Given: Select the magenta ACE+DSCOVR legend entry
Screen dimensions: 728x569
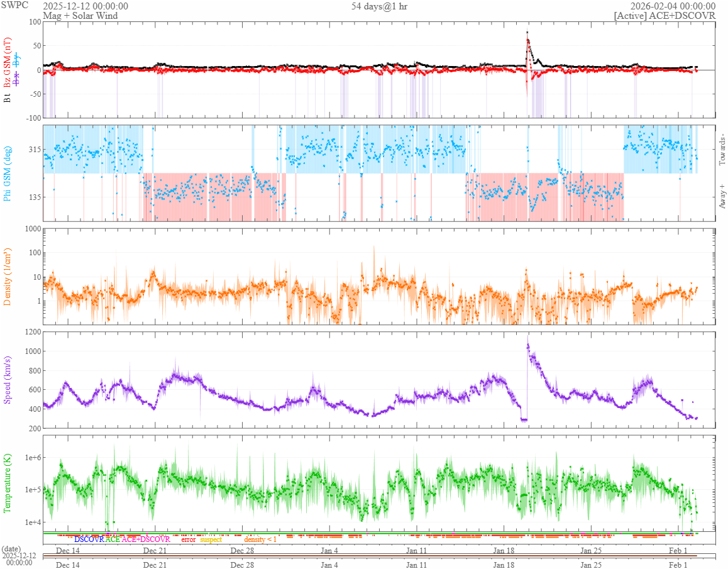Looking at the screenshot, I should tap(146, 539).
